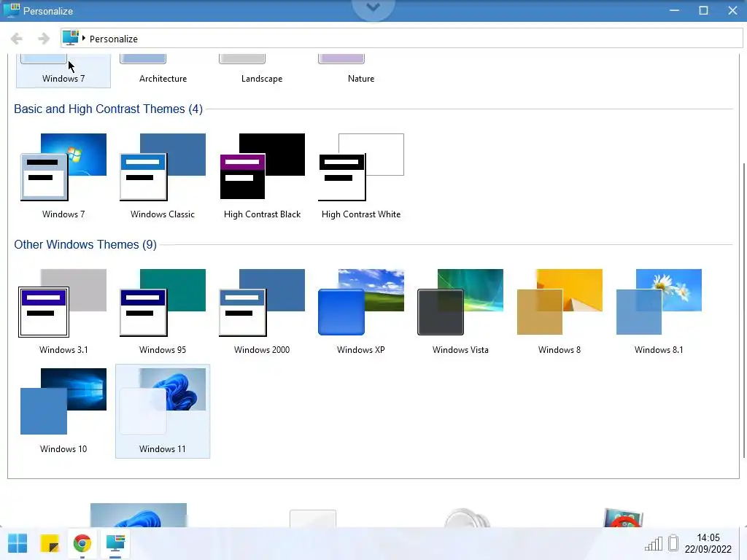The width and height of the screenshot is (747, 560).
Task: Open Window Color settings at bottom
Action: (313, 518)
